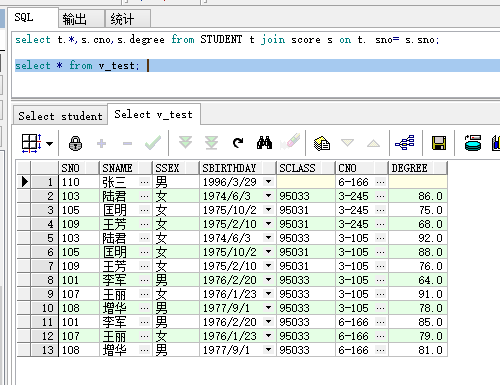Click the save floppy disk icon

[439, 143]
